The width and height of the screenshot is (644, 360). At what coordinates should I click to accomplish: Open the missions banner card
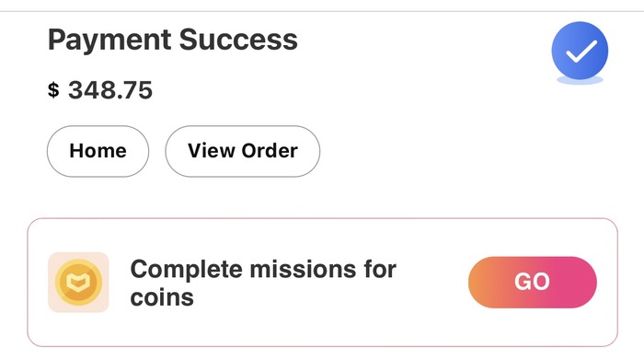pos(322,283)
